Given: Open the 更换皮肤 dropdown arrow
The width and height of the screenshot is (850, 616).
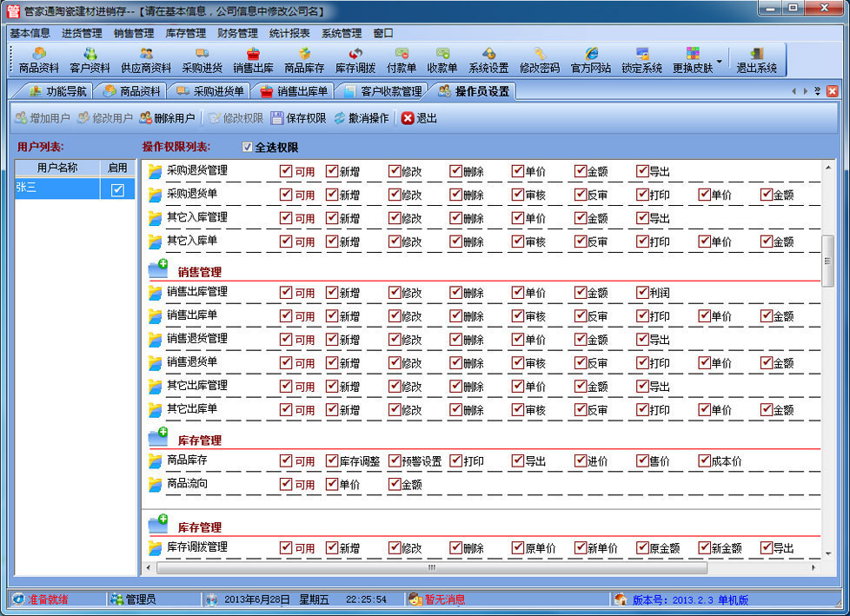Looking at the screenshot, I should pyautogui.click(x=719, y=61).
